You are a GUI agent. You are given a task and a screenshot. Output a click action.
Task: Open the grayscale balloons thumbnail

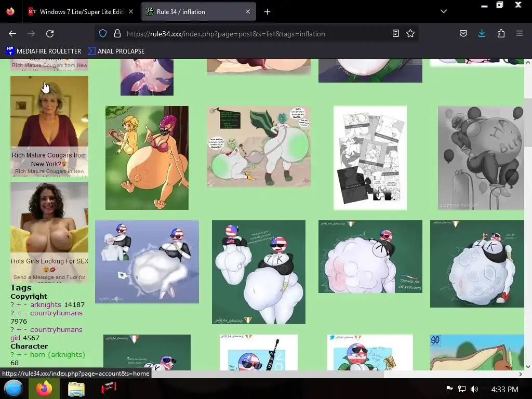tap(481, 158)
